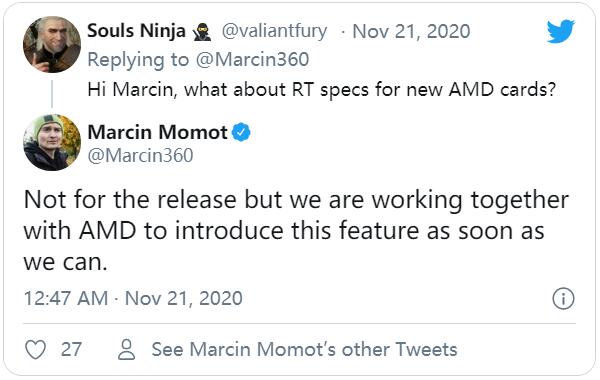
Task: Open the 12:47 AM timestamp link
Action: click(x=133, y=298)
